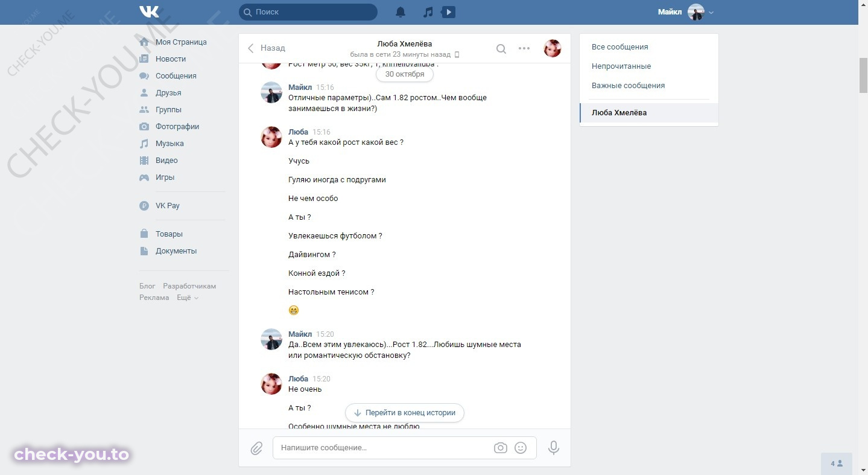The image size is (868, 475).
Task: Click the gamepad icon beside Игры
Action: [x=144, y=177]
